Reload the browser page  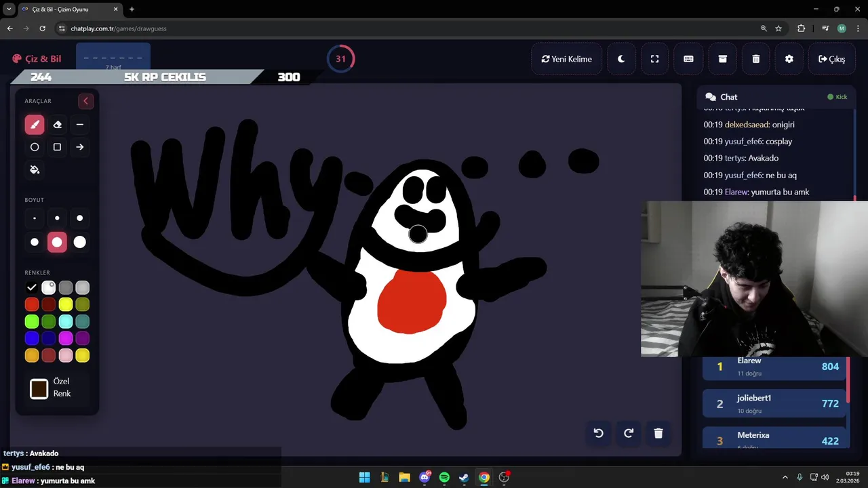(42, 28)
